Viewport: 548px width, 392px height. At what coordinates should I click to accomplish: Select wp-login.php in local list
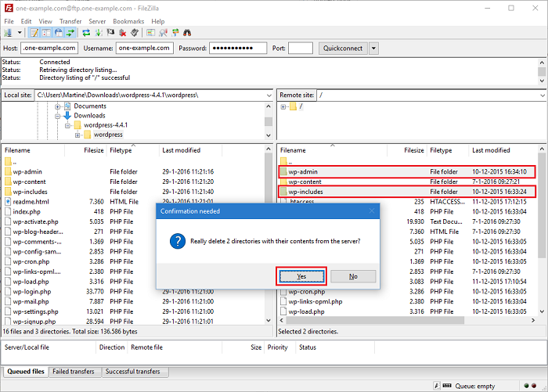[32, 291]
